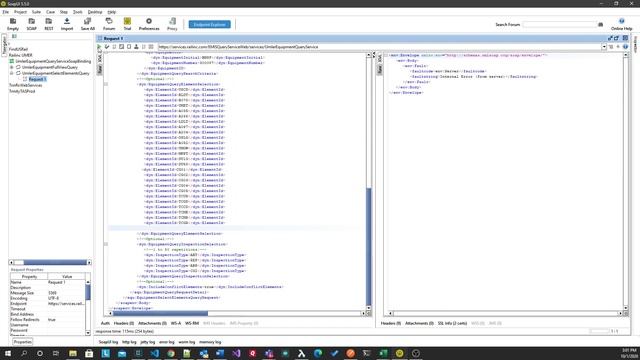The height and width of the screenshot is (360, 640).
Task: Click the blue info icon beside endpoint
Action: 625,47
